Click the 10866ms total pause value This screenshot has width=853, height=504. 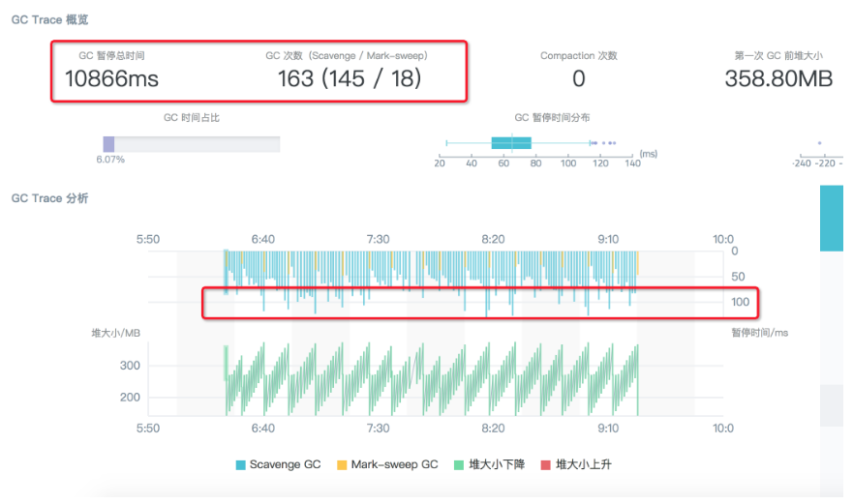(111, 78)
